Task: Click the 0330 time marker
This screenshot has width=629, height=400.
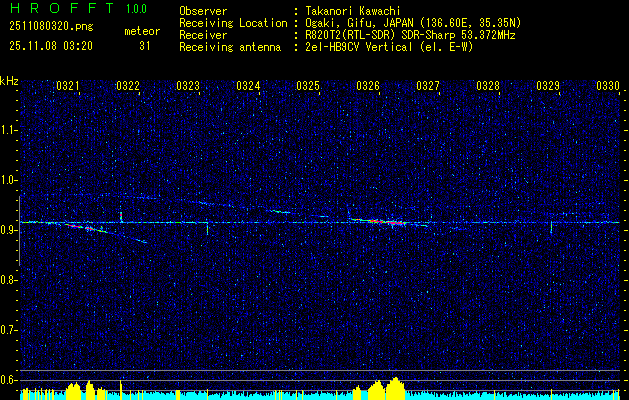Action: coord(608,86)
